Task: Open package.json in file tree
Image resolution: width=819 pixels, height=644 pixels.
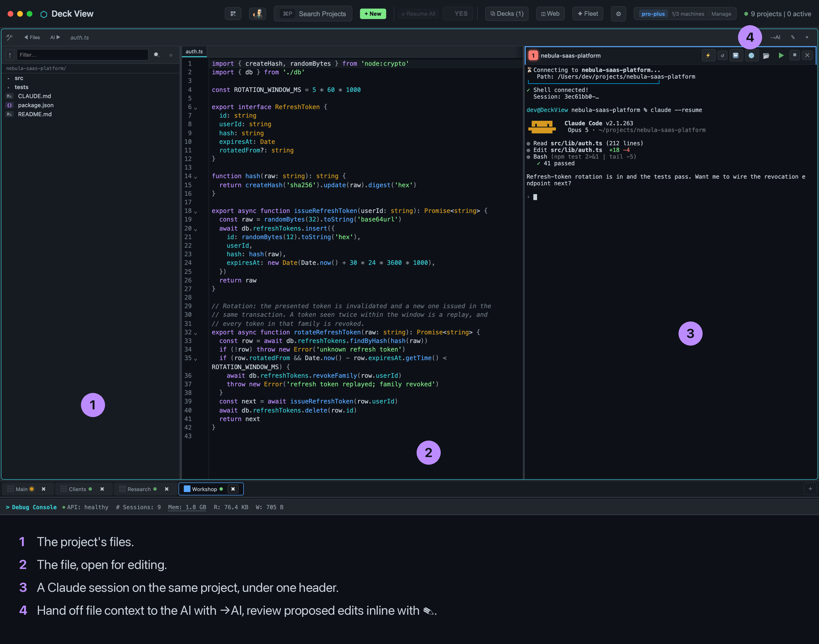Action: [x=36, y=105]
